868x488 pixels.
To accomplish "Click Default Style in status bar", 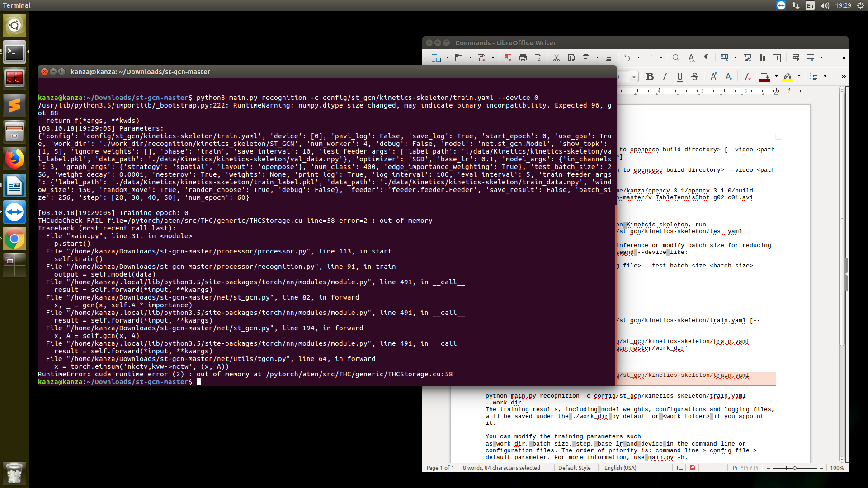I will (574, 468).
